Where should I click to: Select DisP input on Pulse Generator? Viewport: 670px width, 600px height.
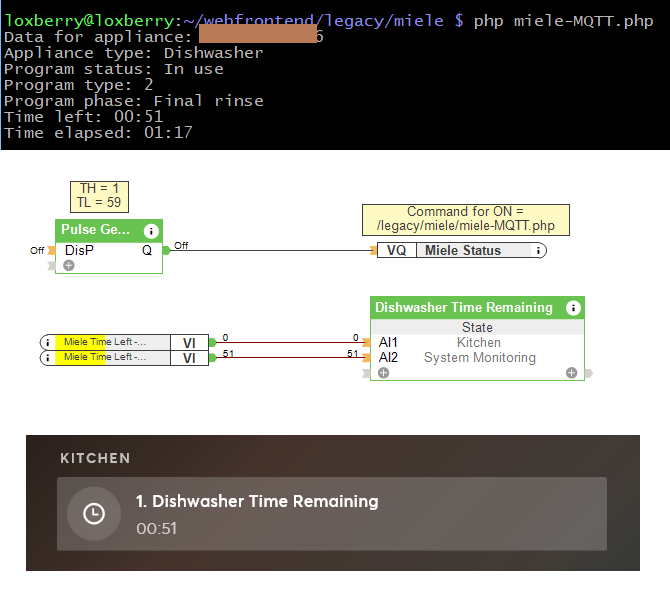click(79, 250)
